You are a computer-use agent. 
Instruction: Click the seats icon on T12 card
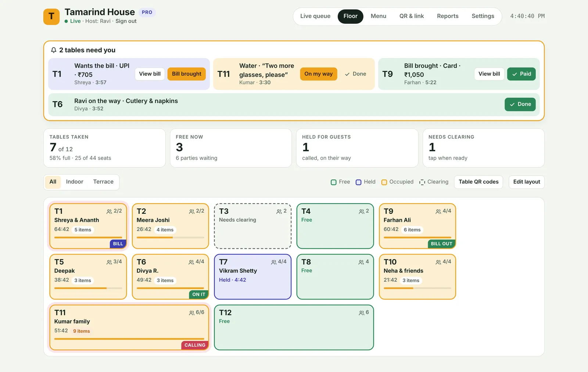point(362,313)
